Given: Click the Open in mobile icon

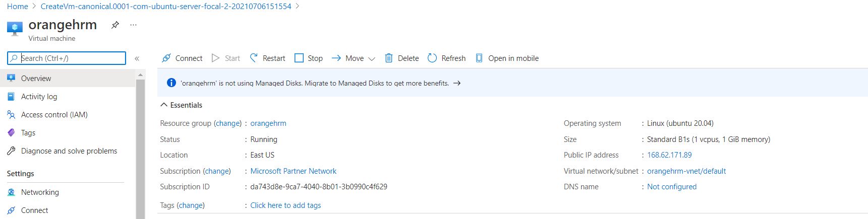Looking at the screenshot, I should coord(479,58).
